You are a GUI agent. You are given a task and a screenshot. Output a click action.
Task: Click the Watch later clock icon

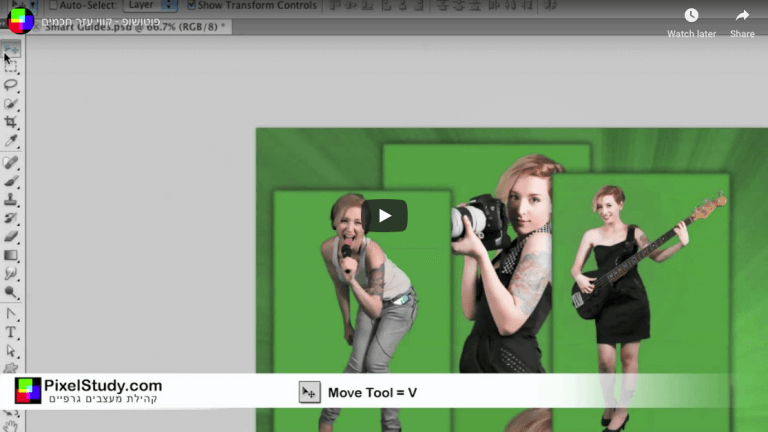691,16
